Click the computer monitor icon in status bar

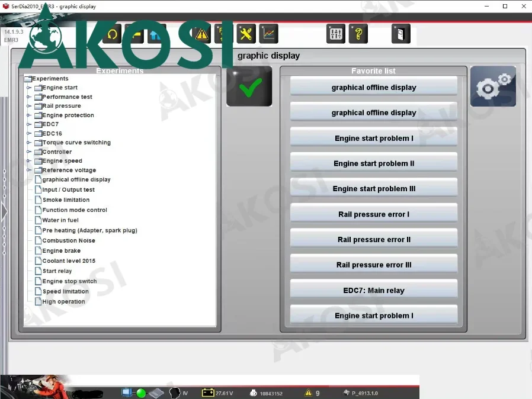[127, 392]
